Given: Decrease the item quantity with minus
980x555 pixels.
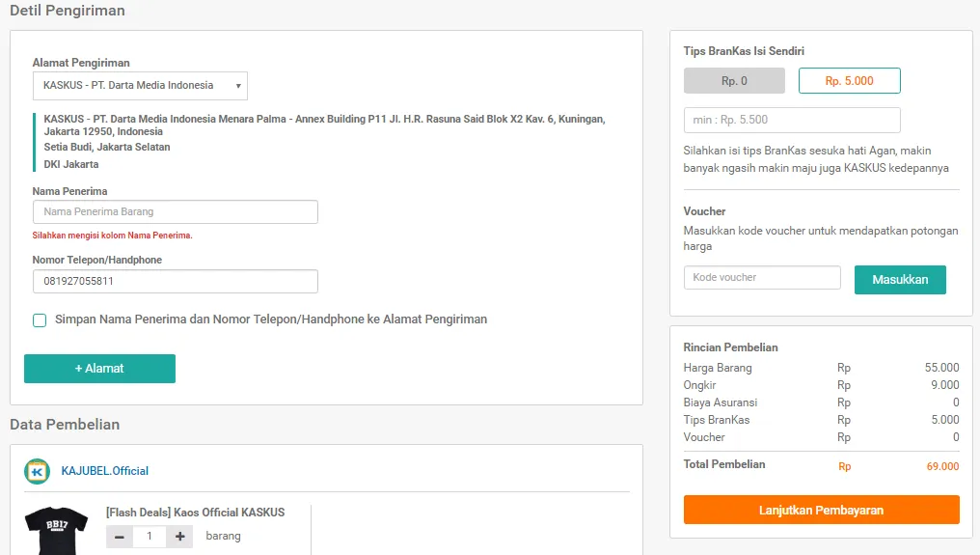Looking at the screenshot, I should 120,537.
